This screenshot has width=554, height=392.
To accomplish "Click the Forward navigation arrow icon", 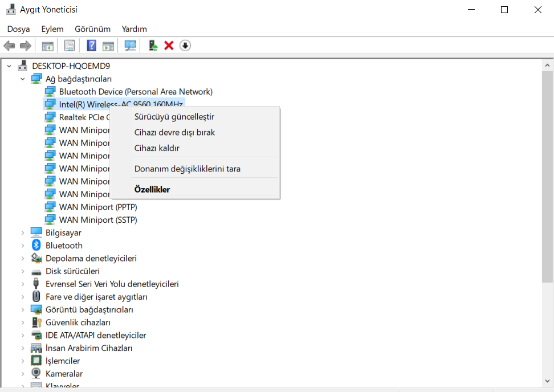I will tap(25, 45).
